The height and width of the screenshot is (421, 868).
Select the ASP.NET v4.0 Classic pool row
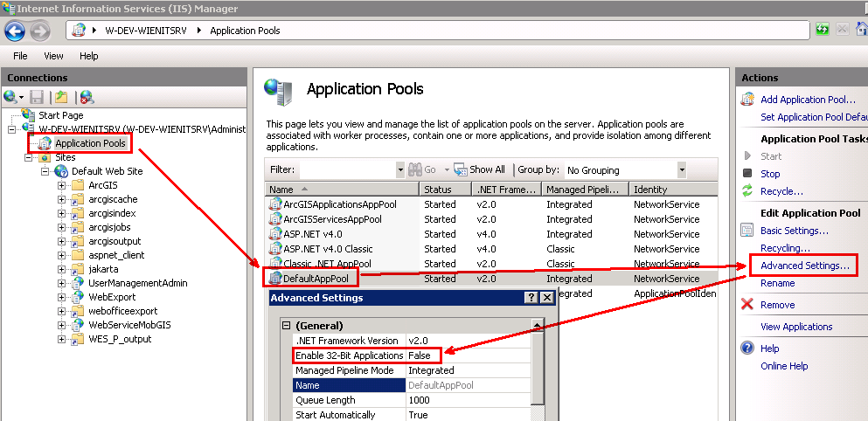[491, 249]
